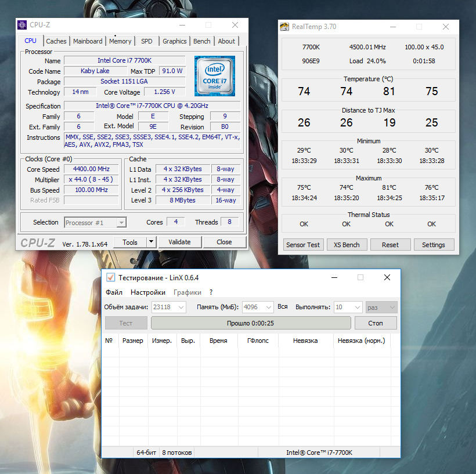This screenshot has width=476, height=474.
Task: Close the CPU-Z window with X
Action: coord(235,25)
